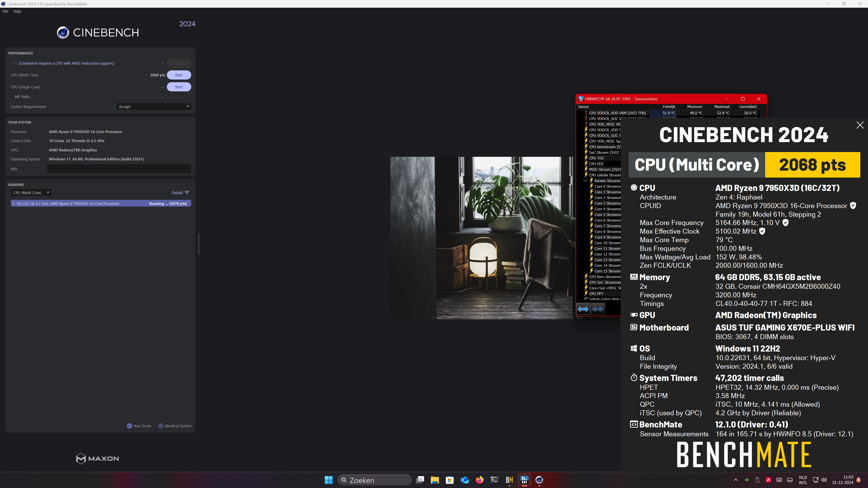Click the BenchMate version icon
868x488 pixels.
click(x=634, y=424)
